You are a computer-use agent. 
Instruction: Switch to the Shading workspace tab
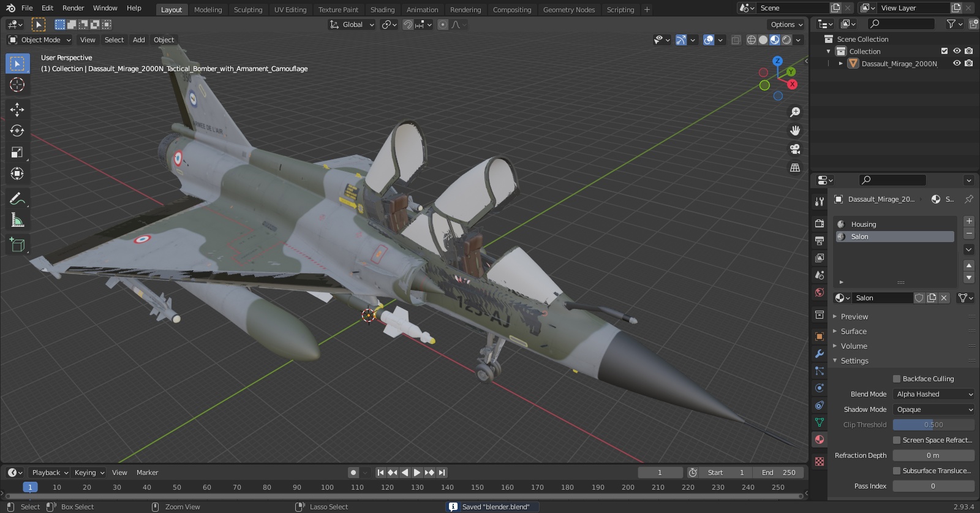(382, 10)
